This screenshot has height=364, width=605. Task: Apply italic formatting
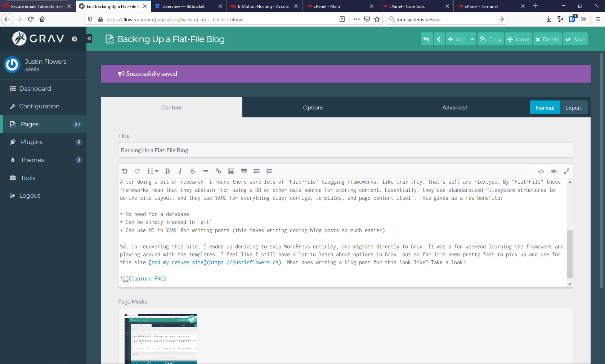180,171
